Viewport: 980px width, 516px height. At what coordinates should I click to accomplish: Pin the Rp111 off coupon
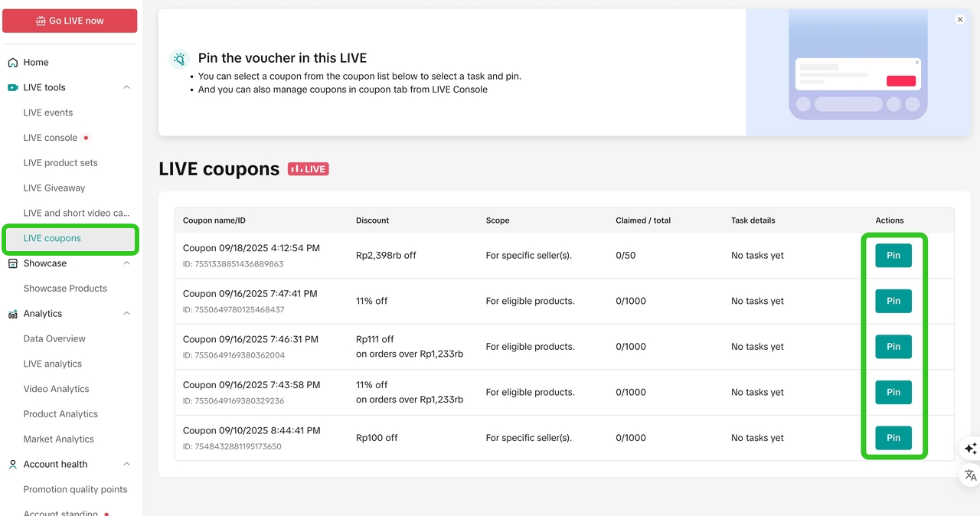coord(893,347)
